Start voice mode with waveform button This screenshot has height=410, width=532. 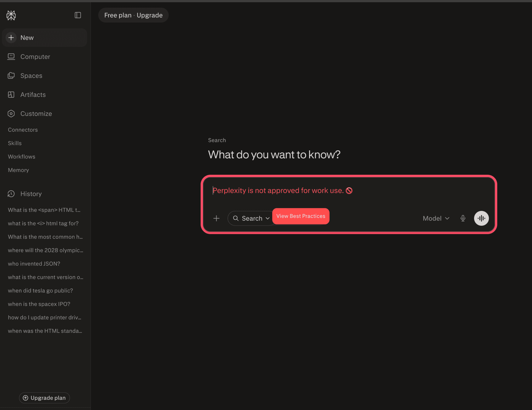tap(481, 218)
